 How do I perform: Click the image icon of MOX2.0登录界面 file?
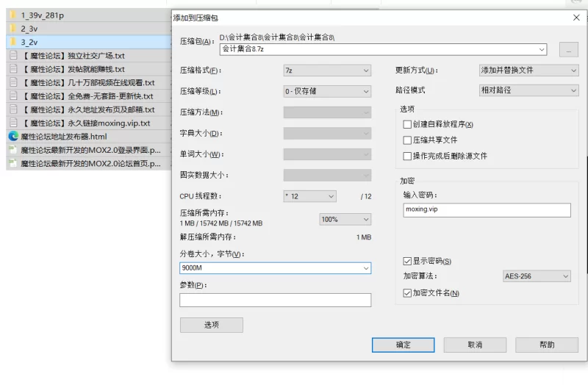coord(13,150)
